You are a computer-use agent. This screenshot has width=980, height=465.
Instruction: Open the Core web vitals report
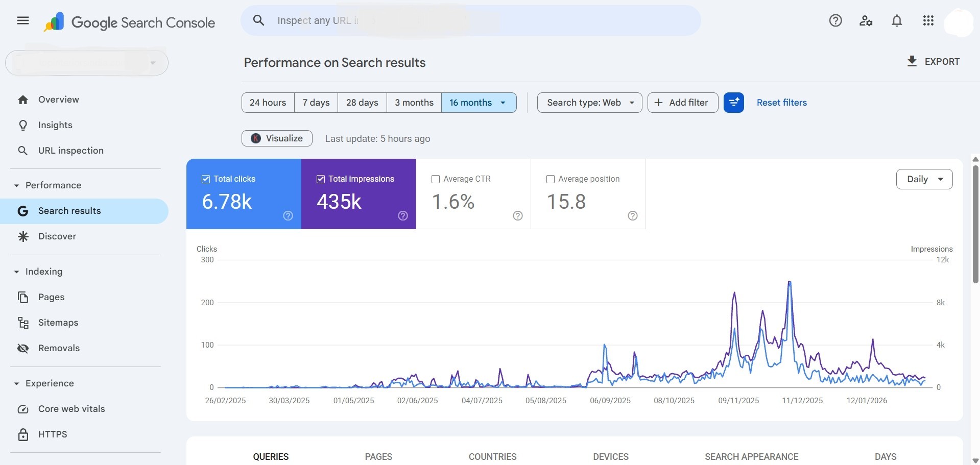pos(71,408)
